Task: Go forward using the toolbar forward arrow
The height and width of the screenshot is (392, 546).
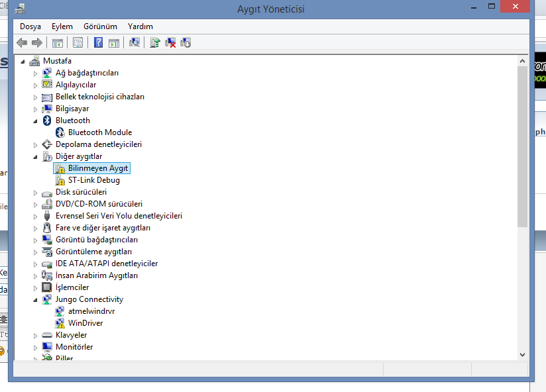Action: coord(37,43)
